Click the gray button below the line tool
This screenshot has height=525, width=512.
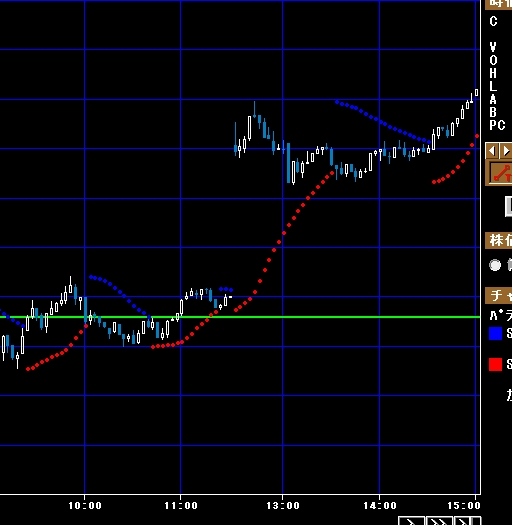pos(508,206)
